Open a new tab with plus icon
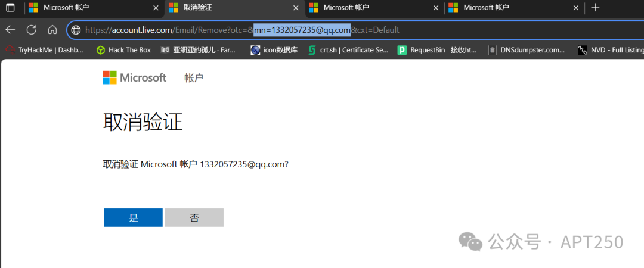 pos(595,7)
